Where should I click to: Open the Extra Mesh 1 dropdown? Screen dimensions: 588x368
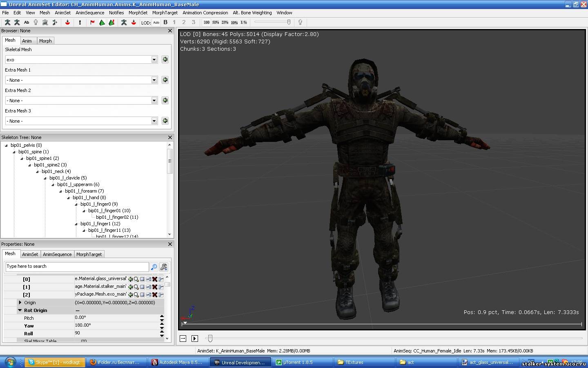154,80
